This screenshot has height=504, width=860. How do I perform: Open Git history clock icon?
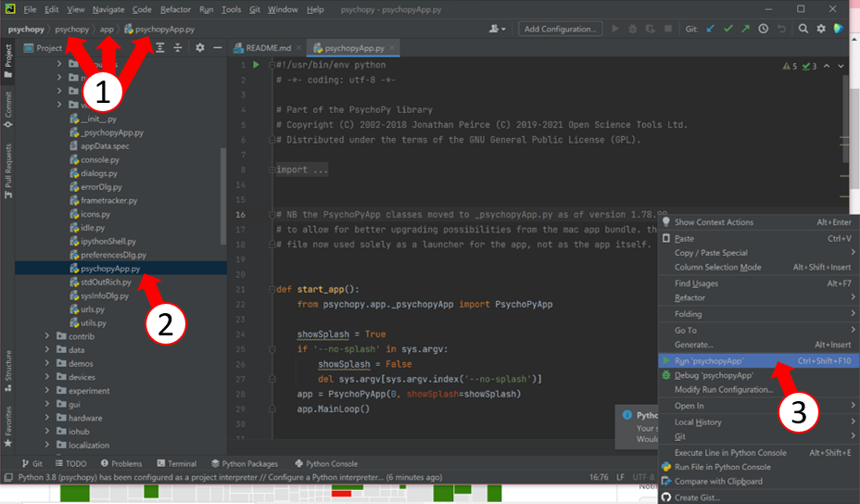pos(763,29)
